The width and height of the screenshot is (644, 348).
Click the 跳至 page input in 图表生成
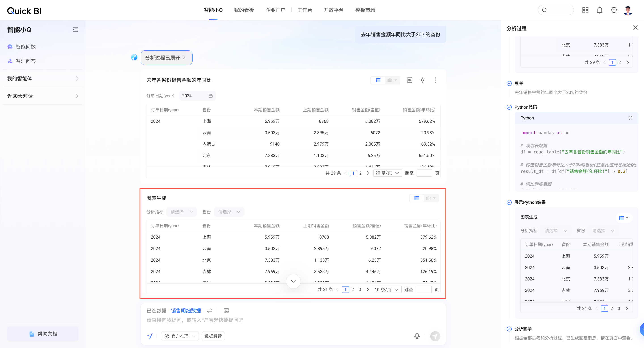pyautogui.click(x=424, y=289)
